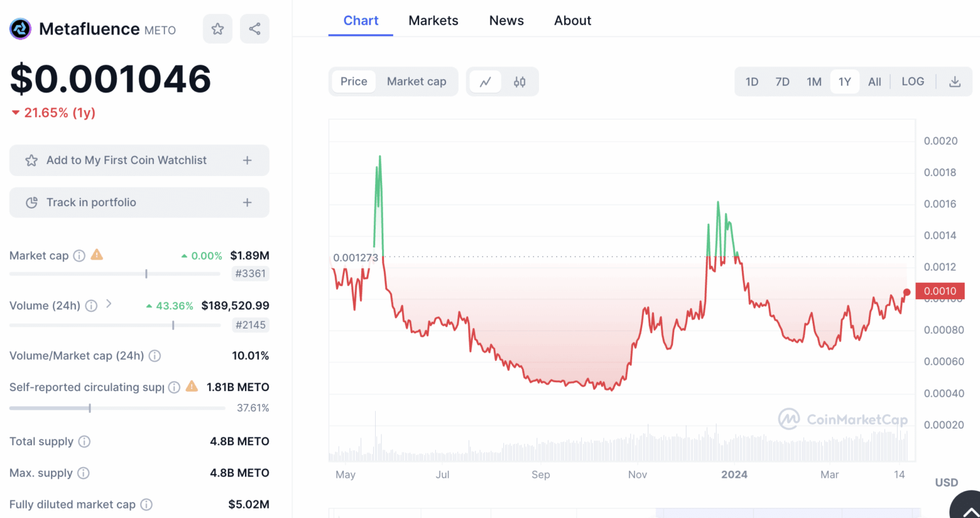Select the line chart style icon
This screenshot has height=518, width=980.
click(x=486, y=82)
